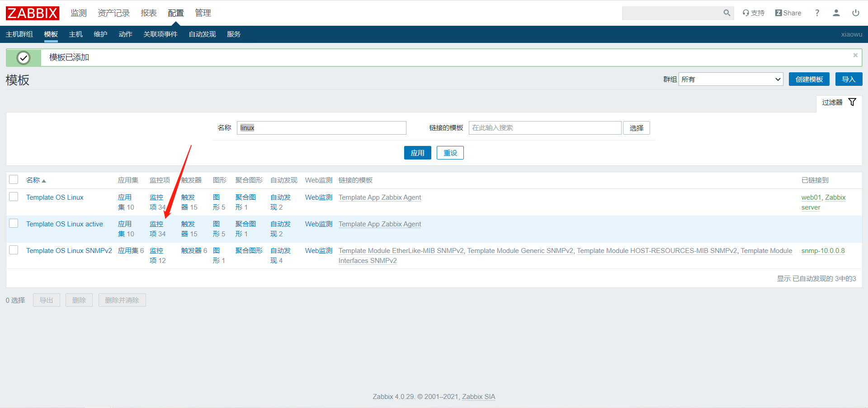The width and height of the screenshot is (868, 408).
Task: Select Template OS Linux SNMPv2 checkbox
Action: [14, 250]
